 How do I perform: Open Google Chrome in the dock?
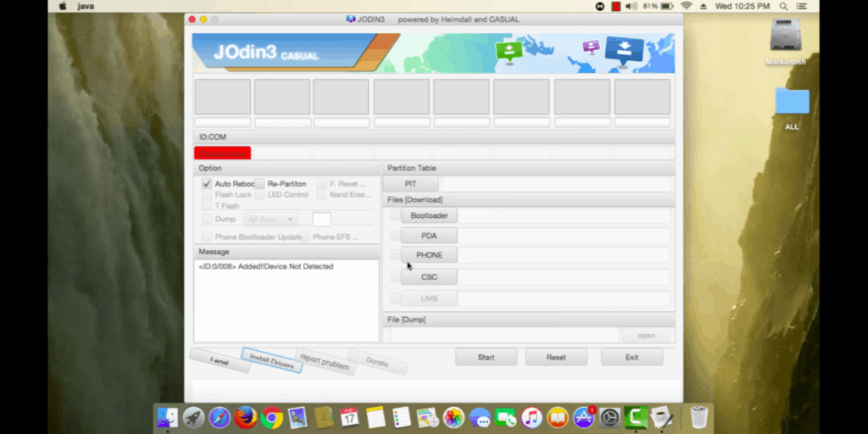pos(272,417)
